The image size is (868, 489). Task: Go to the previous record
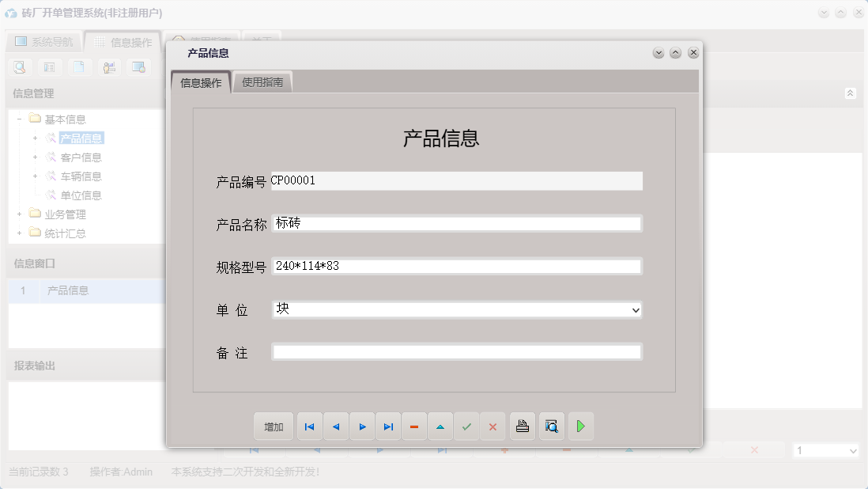click(335, 426)
